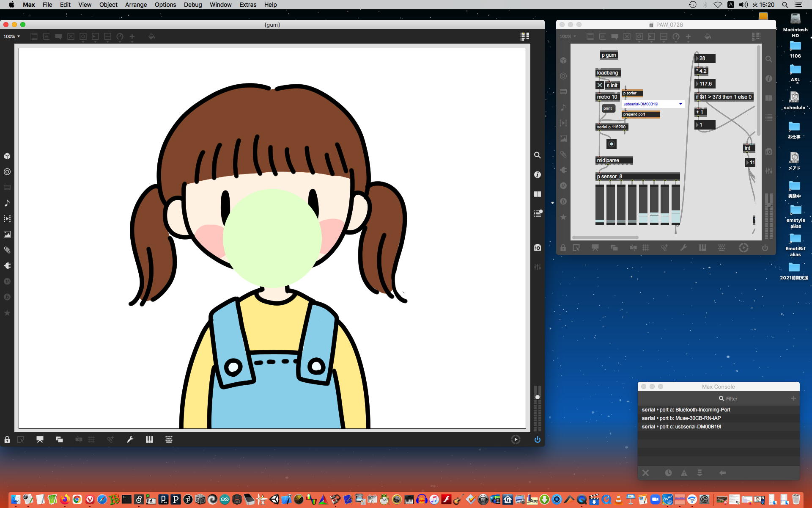
Task: Enable presentation mode in gum window
Action: (x=40, y=439)
